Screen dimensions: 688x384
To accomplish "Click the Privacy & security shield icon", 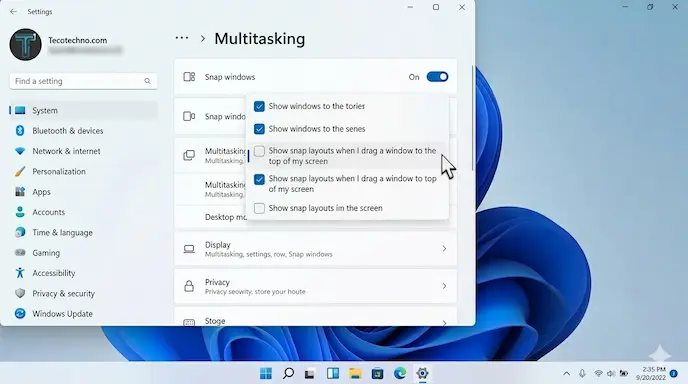I will click(20, 293).
